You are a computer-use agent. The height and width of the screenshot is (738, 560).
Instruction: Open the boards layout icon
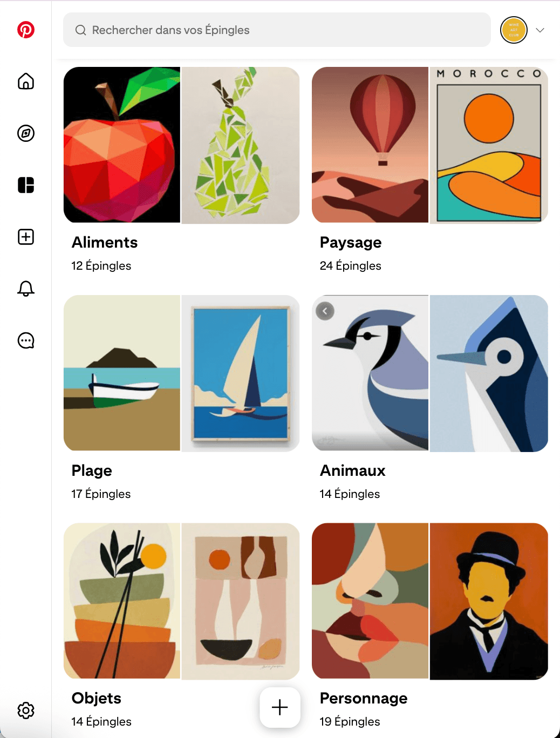point(26,185)
